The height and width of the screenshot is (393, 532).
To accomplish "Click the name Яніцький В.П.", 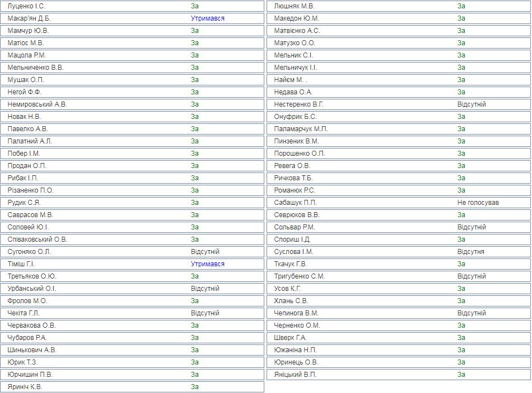I will pos(296,375).
